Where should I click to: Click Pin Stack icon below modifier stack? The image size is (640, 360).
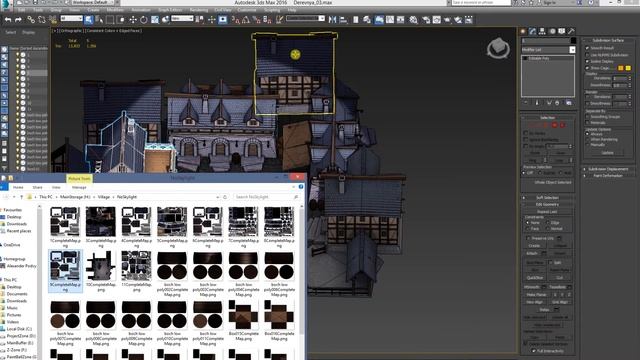(x=526, y=103)
